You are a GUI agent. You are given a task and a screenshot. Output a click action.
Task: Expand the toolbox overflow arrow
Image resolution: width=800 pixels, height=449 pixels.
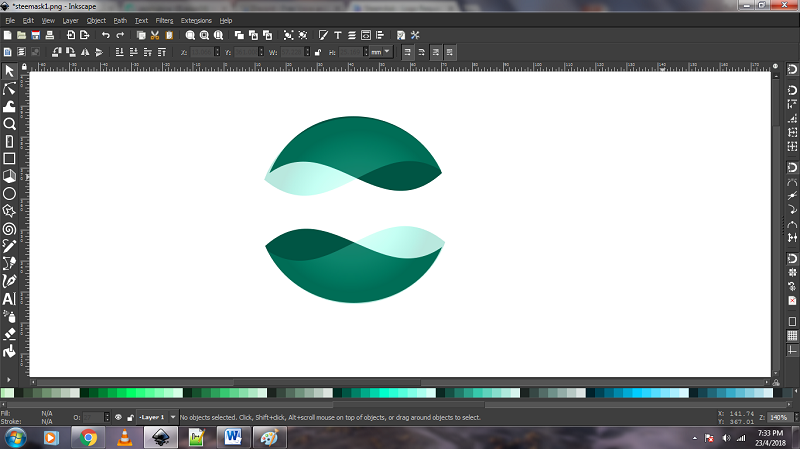[9, 380]
